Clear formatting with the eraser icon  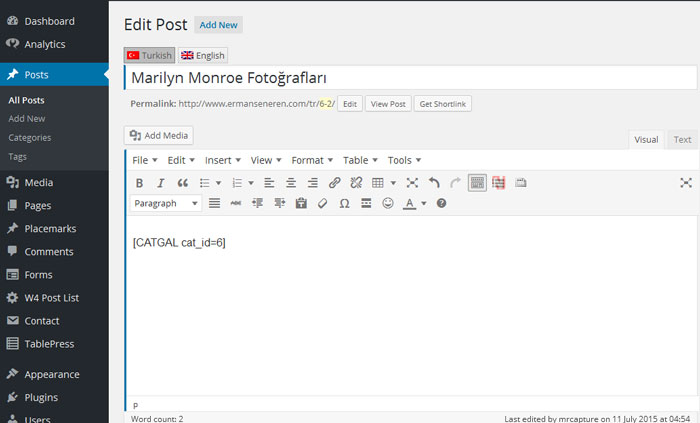pos(322,203)
